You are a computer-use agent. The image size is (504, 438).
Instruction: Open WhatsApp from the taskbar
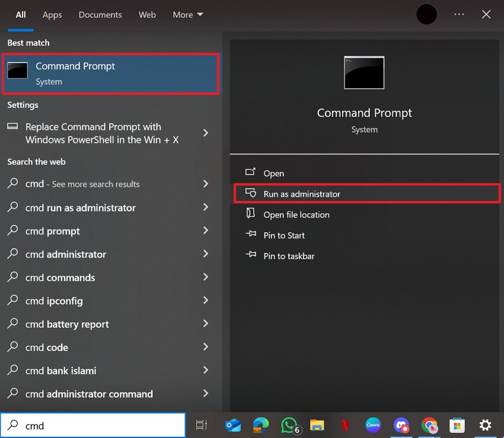coord(289,426)
